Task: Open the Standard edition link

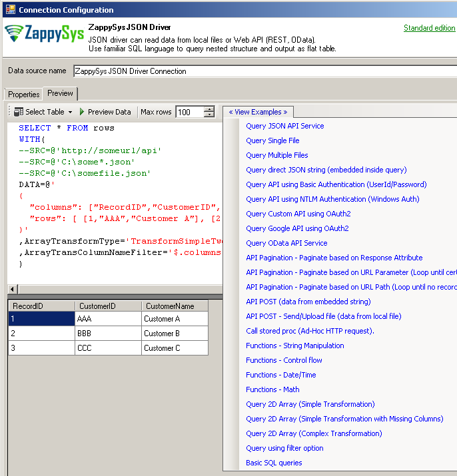Action: (x=429, y=28)
